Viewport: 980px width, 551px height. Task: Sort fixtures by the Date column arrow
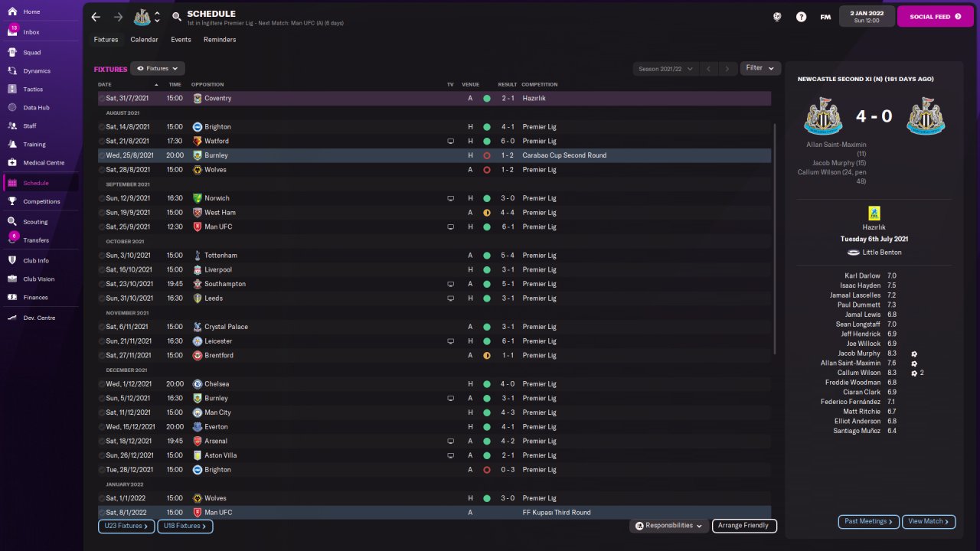click(156, 84)
